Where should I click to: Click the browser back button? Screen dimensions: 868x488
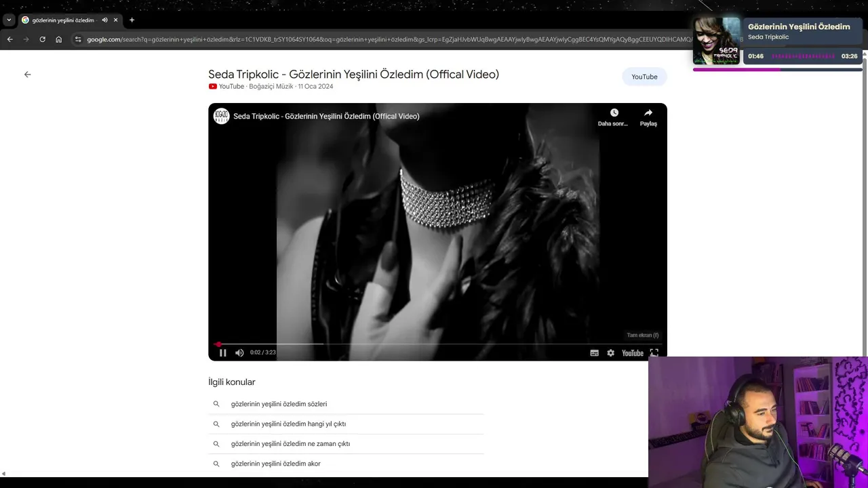click(9, 39)
